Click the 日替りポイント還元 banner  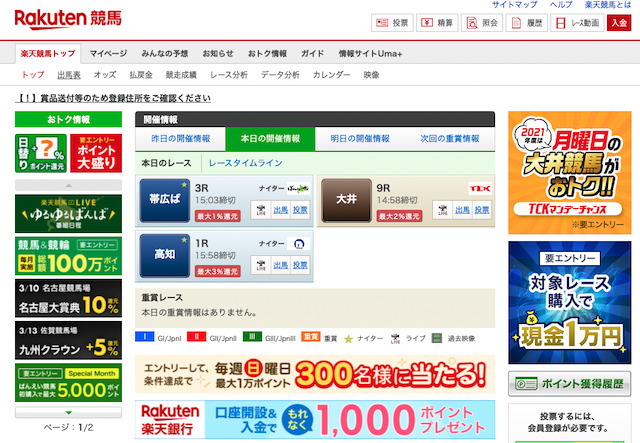(41, 154)
